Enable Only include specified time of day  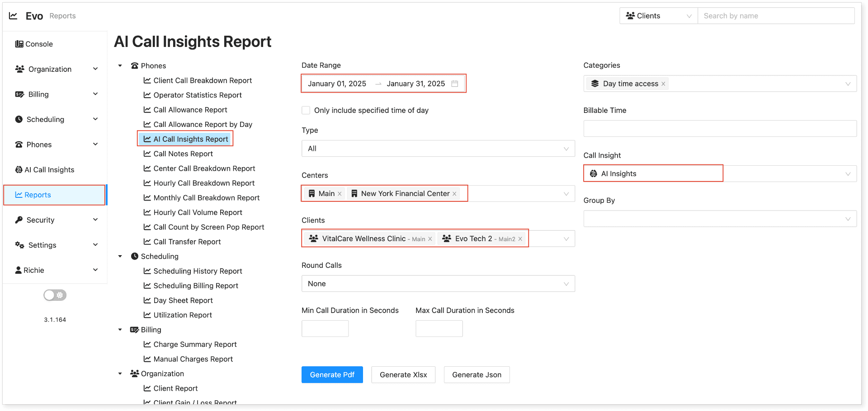coord(306,110)
